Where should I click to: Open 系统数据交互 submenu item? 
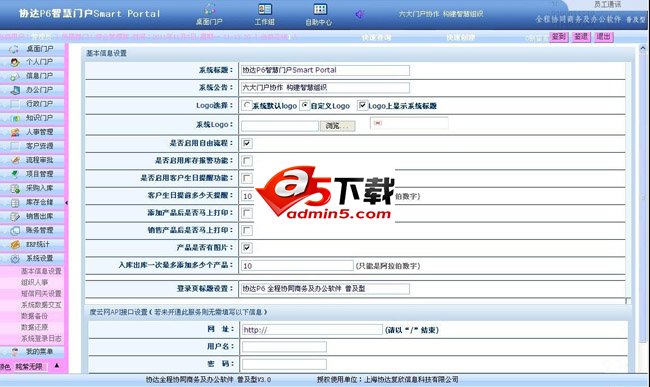click(x=41, y=305)
